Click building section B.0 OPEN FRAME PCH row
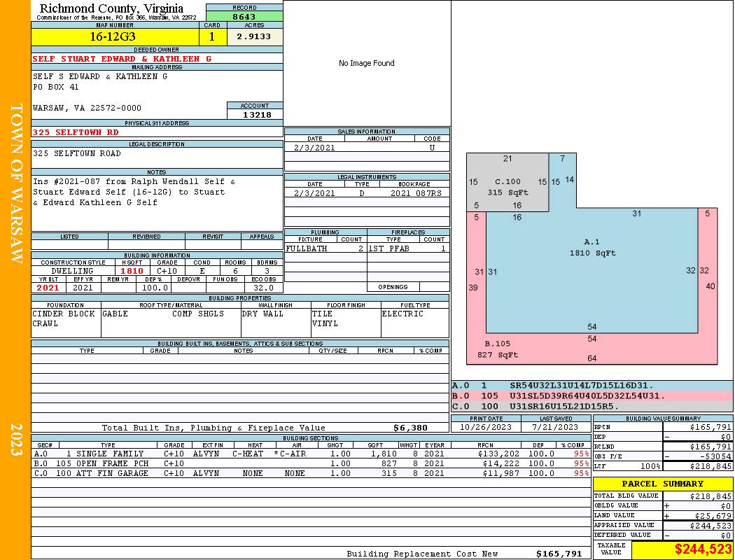Image resolution: width=735 pixels, height=560 pixels. pyautogui.click(x=311, y=463)
